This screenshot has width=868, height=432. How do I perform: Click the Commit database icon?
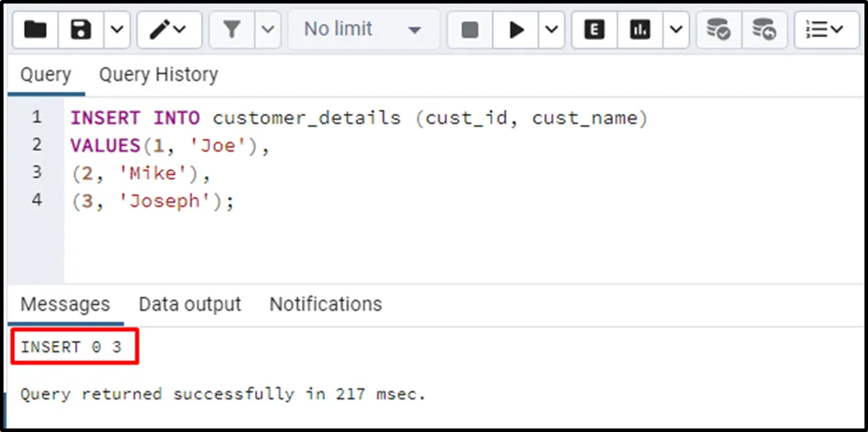[x=718, y=30]
